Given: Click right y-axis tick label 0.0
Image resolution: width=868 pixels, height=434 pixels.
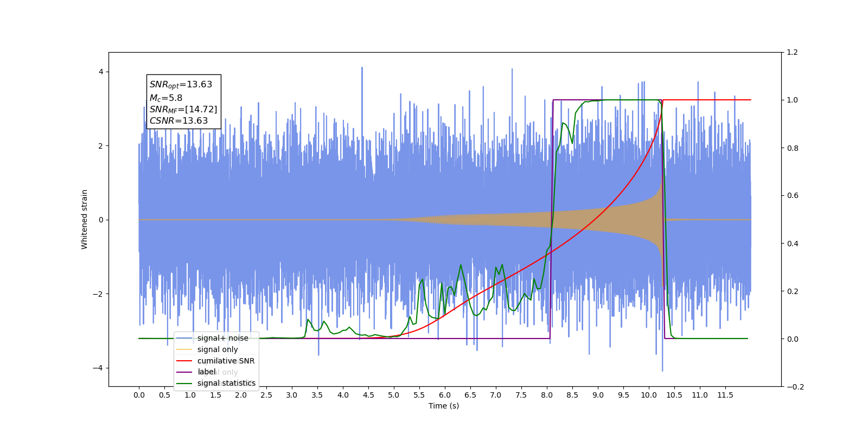Looking at the screenshot, I should tap(792, 339).
